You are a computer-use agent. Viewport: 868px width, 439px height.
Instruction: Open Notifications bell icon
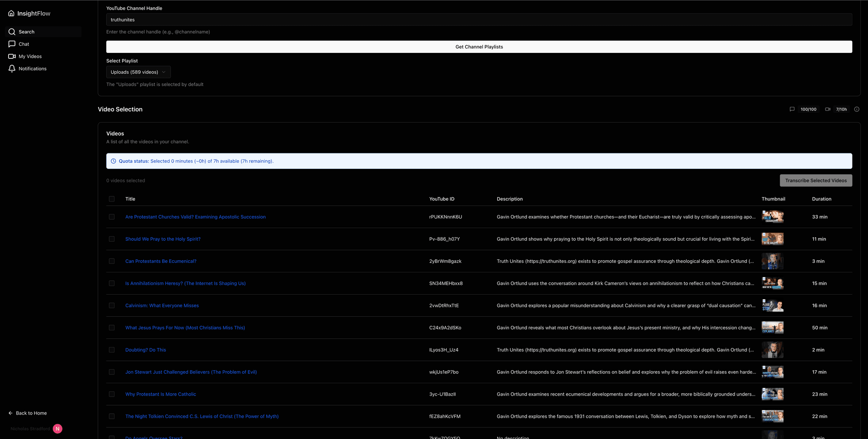pos(12,68)
